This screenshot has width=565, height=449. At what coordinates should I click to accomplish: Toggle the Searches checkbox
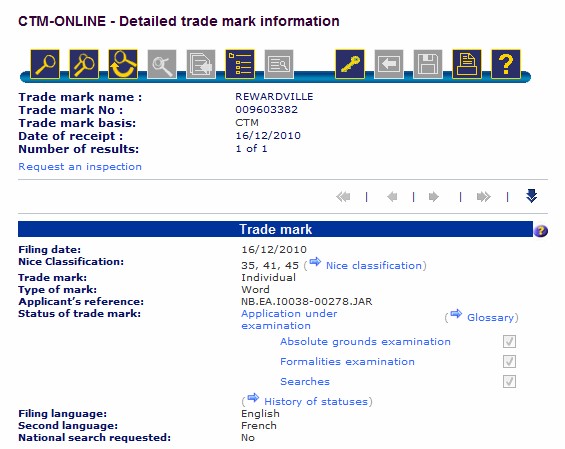click(509, 382)
